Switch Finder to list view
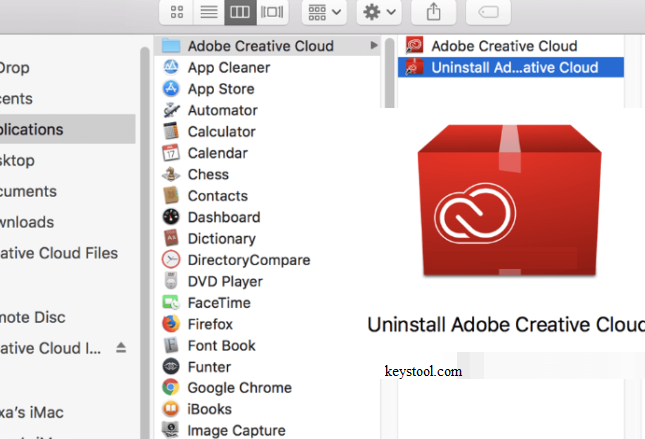Screen dimensions: 645x439 (x=209, y=12)
